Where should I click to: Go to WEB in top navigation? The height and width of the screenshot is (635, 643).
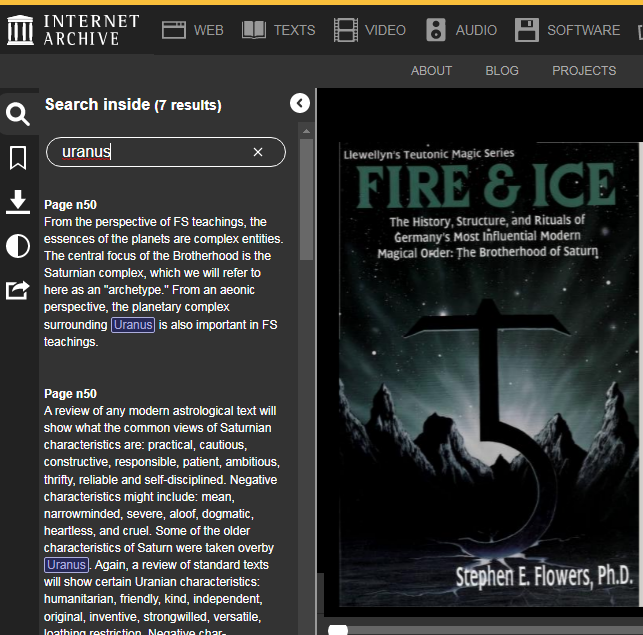[209, 30]
